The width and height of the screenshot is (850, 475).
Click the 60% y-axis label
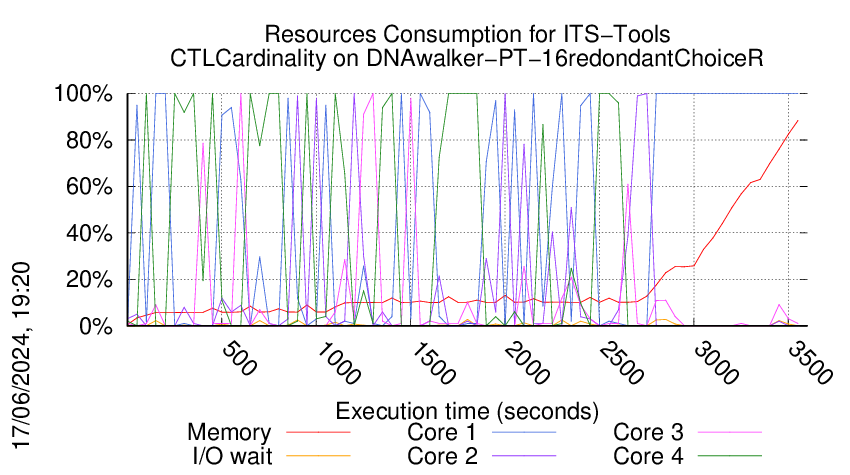coord(90,187)
